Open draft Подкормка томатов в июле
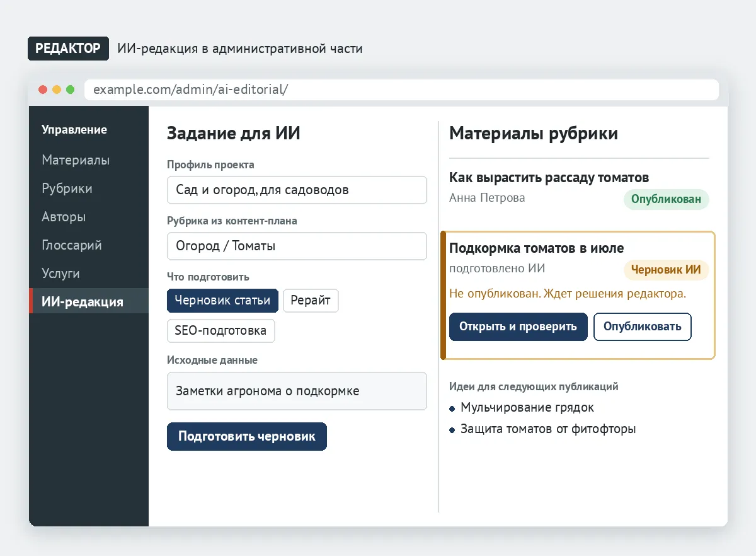 click(536, 248)
